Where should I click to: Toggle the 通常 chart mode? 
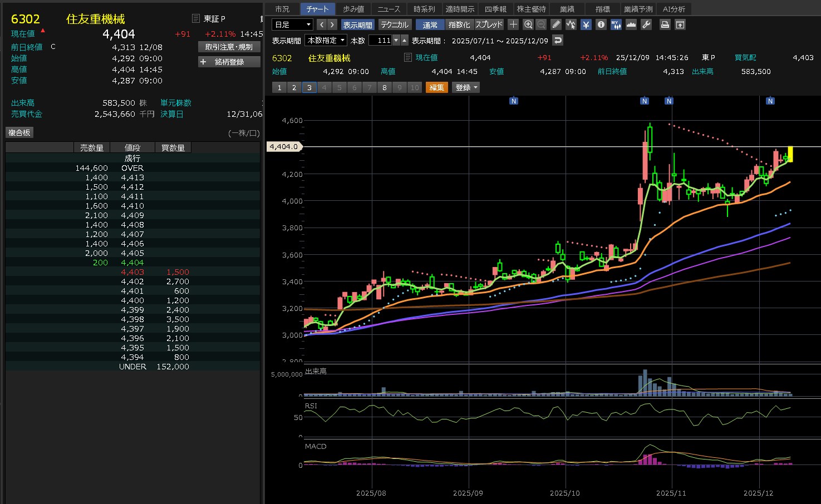(x=430, y=24)
